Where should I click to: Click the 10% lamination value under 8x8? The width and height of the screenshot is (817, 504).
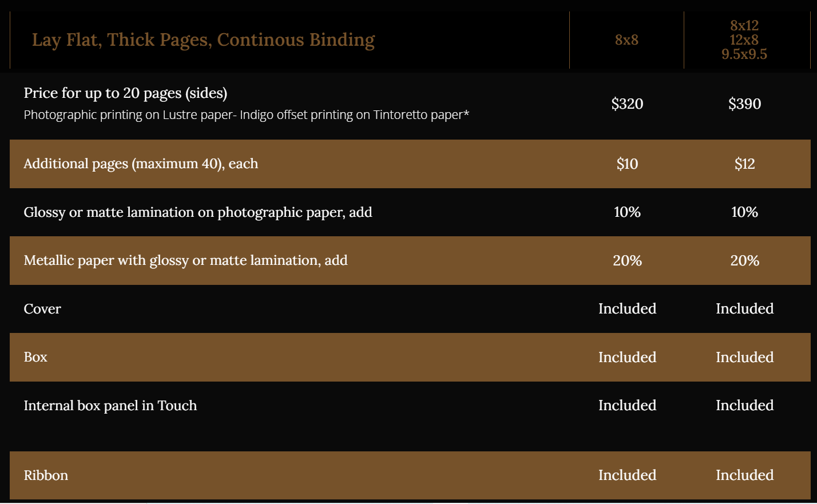tap(627, 212)
